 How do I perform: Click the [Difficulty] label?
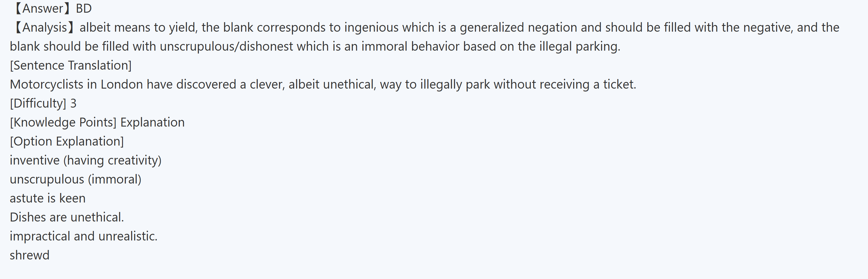pyautogui.click(x=38, y=103)
